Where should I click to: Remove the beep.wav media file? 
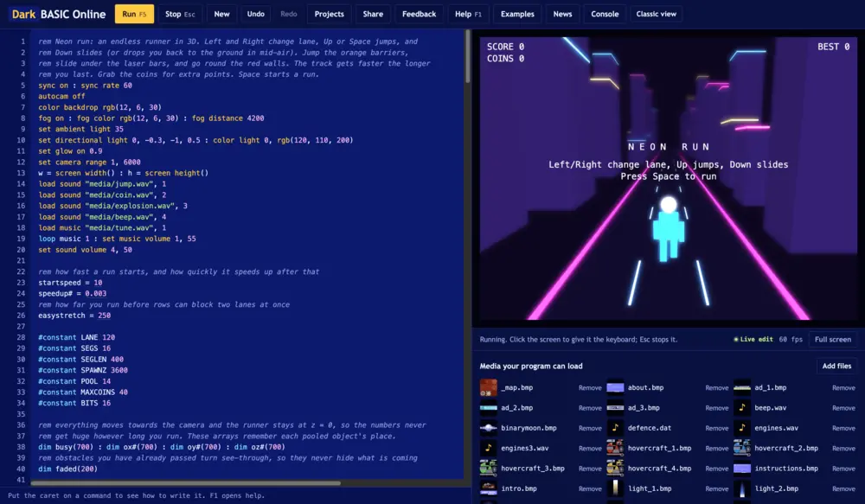click(843, 408)
